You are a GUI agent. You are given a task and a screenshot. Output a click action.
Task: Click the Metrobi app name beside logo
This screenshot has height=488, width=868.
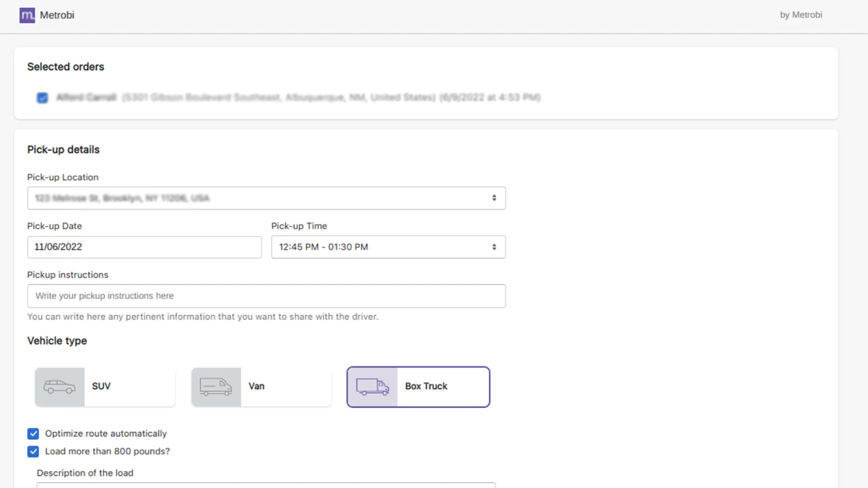pyautogui.click(x=57, y=15)
